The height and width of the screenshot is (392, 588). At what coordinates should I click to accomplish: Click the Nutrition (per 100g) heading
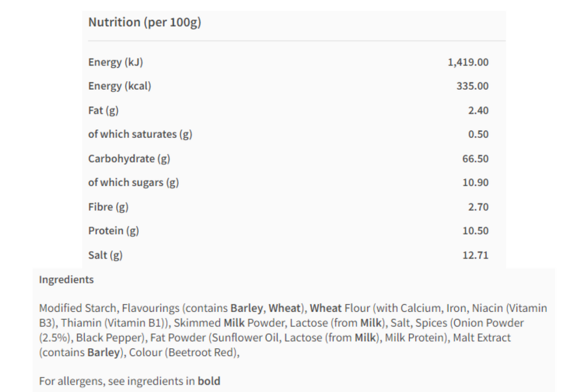click(x=145, y=23)
